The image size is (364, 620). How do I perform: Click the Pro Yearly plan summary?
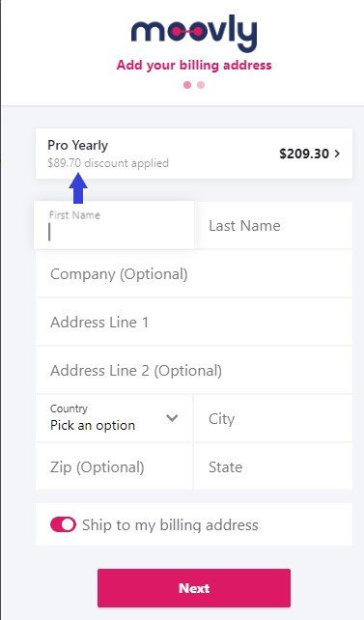point(194,154)
